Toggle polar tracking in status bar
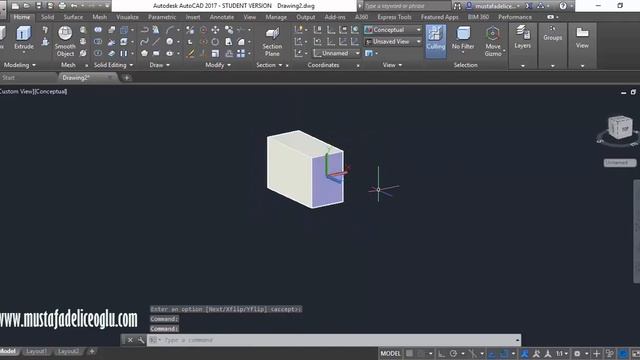This screenshot has width=640, height=360. pyautogui.click(x=453, y=353)
